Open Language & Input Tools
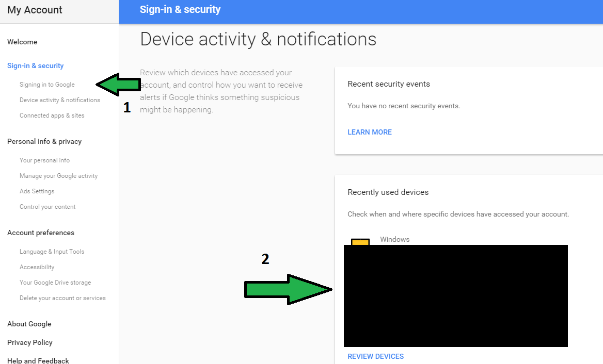This screenshot has height=364, width=603. coord(52,252)
